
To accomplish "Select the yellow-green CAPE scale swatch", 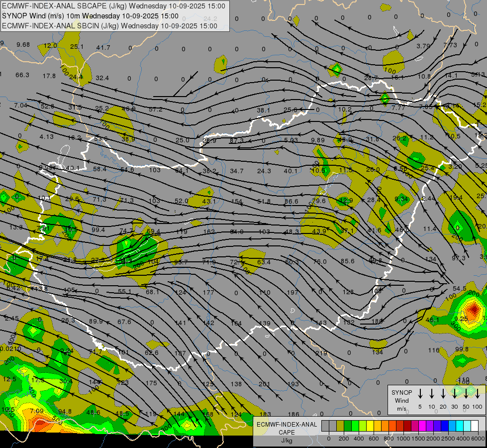I will [x=363, y=426].
